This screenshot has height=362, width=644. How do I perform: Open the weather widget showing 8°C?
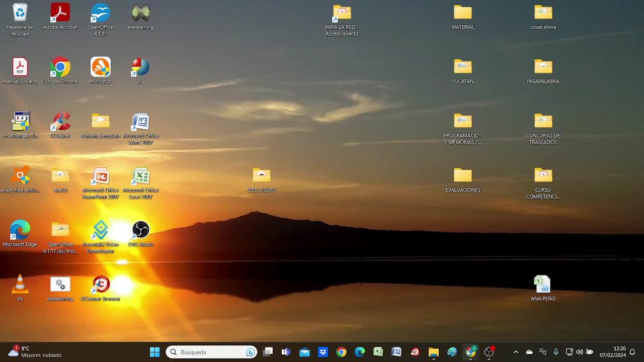click(34, 351)
